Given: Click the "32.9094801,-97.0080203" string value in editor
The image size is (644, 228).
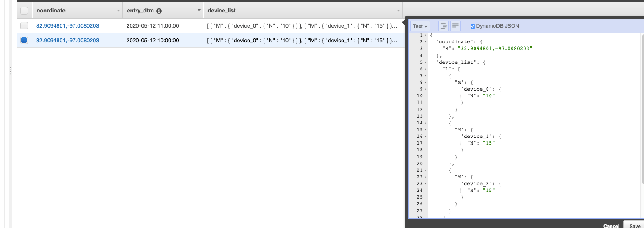Looking at the screenshot, I should point(495,49).
